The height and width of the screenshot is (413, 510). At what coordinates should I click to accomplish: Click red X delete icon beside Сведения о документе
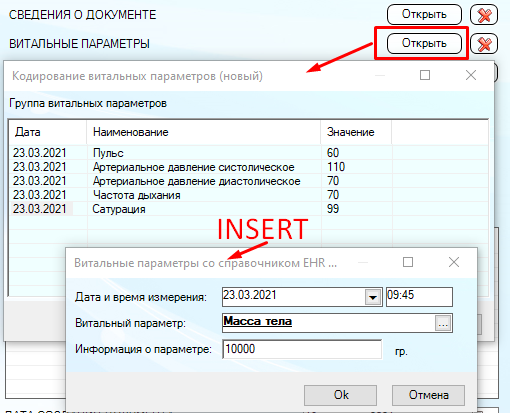[484, 15]
